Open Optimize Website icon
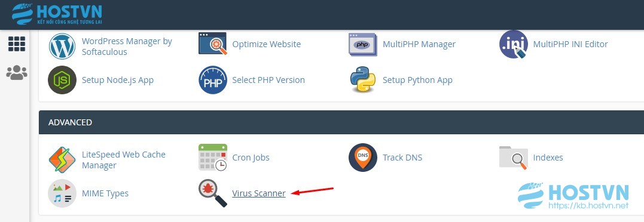This screenshot has height=222, width=644. pyautogui.click(x=213, y=44)
